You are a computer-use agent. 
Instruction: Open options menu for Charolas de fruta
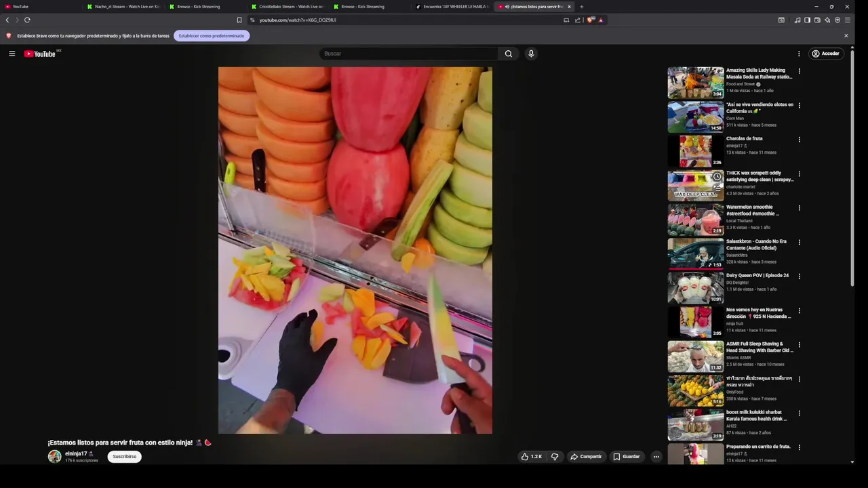(x=799, y=140)
